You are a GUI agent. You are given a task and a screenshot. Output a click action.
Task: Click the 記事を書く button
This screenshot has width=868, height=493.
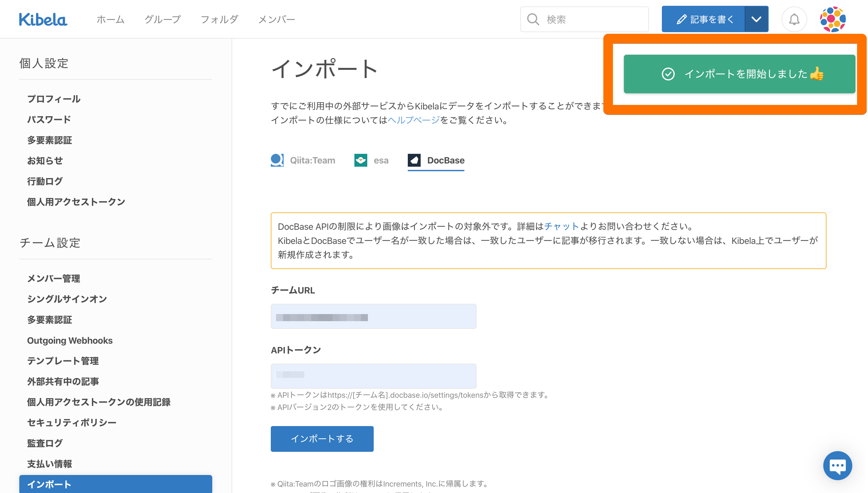pyautogui.click(x=704, y=19)
